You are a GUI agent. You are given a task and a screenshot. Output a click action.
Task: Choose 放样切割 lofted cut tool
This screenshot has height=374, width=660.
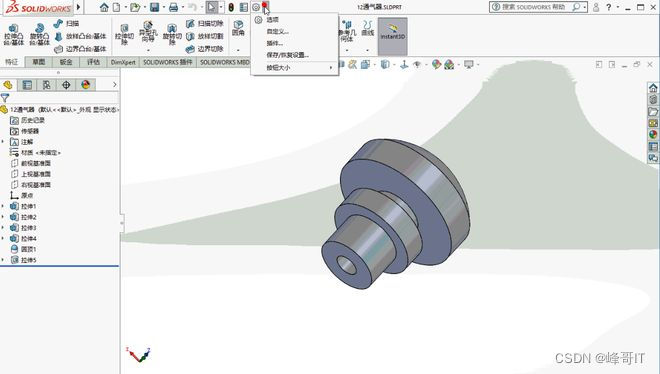point(205,37)
